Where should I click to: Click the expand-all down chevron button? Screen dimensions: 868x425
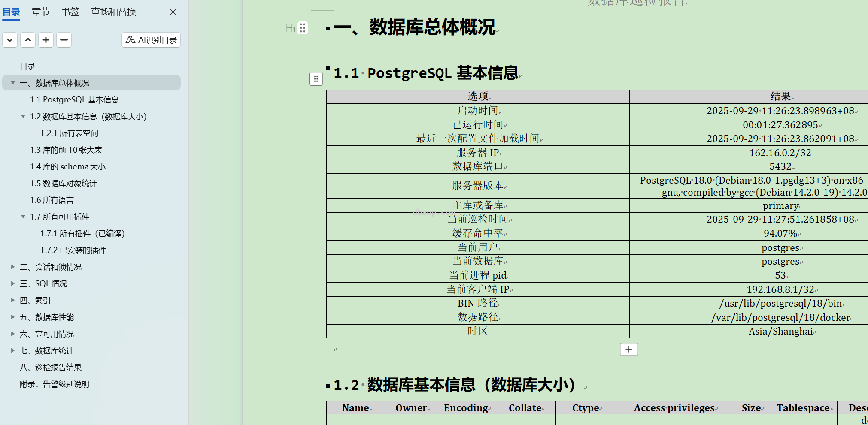[10, 40]
